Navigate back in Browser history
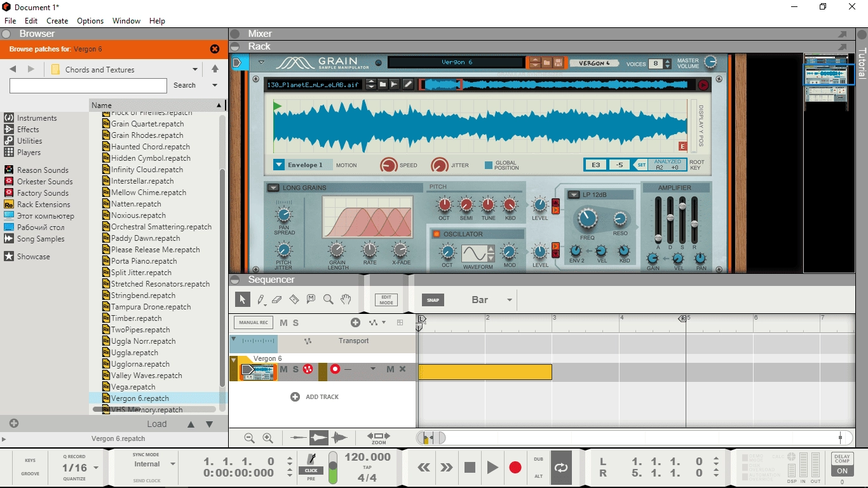Screen dimensions: 868x488 pyautogui.click(x=12, y=69)
